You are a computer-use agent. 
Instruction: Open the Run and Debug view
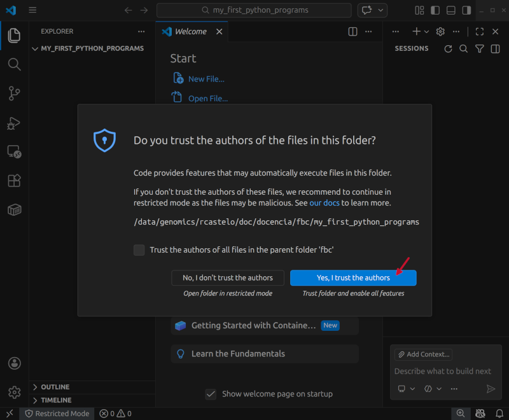coord(14,123)
